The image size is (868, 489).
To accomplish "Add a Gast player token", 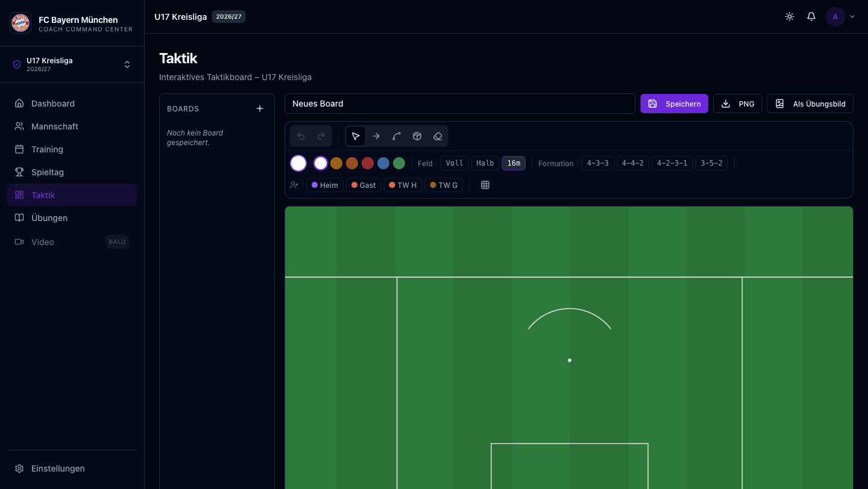I will click(363, 185).
